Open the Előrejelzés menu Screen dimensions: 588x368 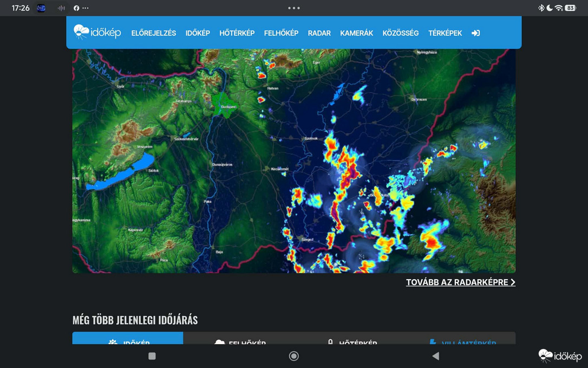point(154,33)
